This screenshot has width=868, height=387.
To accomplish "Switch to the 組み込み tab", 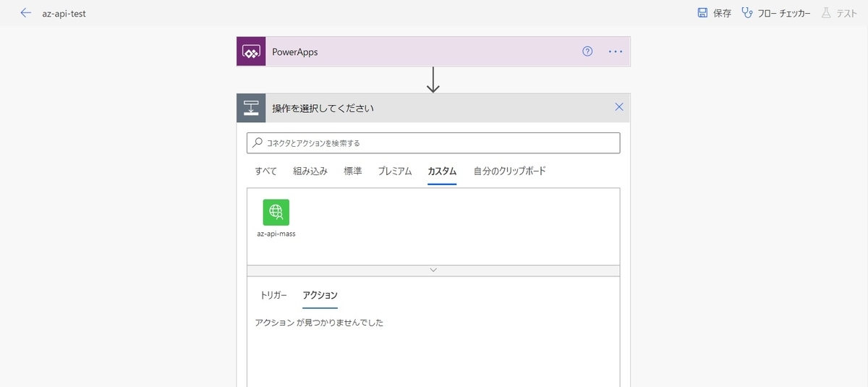I will [x=310, y=171].
